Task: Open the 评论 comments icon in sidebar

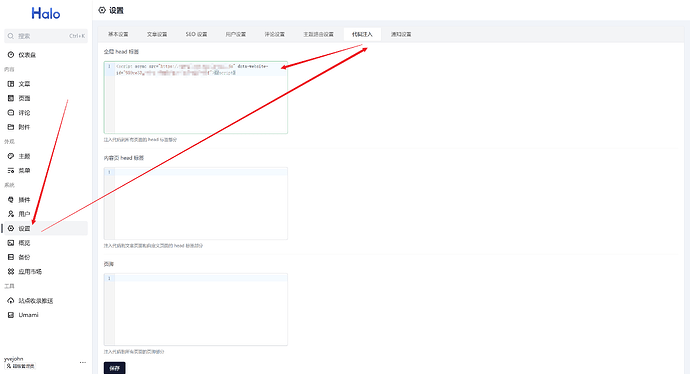Action: (11, 113)
